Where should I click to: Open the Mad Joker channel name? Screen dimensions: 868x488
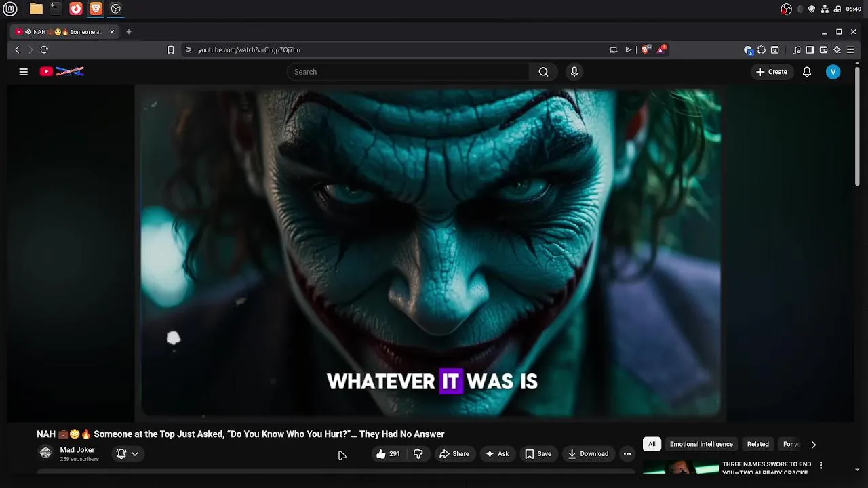click(x=77, y=450)
